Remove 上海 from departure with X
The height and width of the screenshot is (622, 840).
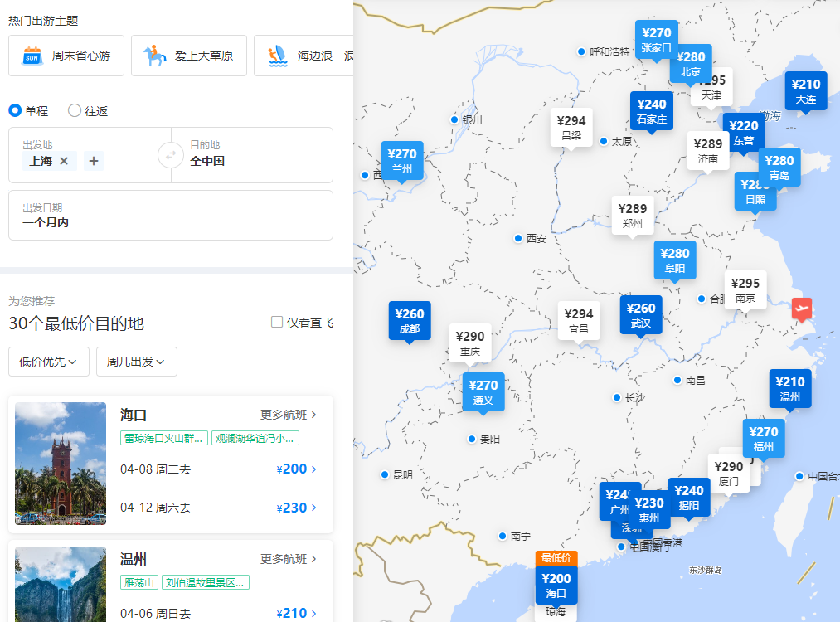64,161
